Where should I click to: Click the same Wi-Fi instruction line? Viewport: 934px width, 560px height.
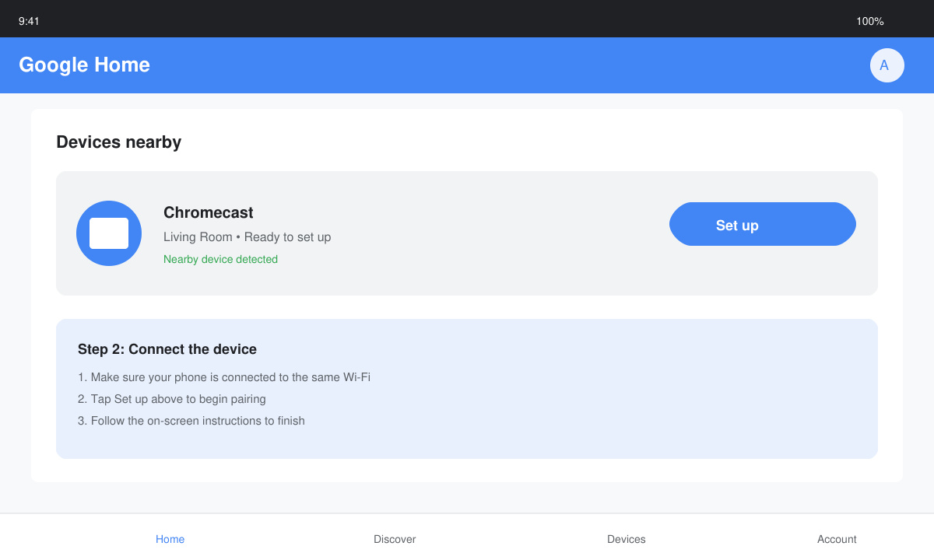coord(224,377)
